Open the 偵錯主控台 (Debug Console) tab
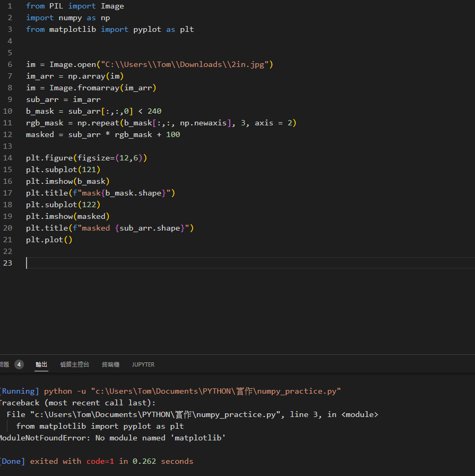The width and height of the screenshot is (475, 476). (x=74, y=364)
